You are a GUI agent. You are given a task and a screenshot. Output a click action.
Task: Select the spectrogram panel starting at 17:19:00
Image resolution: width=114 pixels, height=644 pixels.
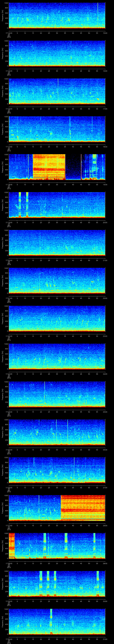point(57,205)
